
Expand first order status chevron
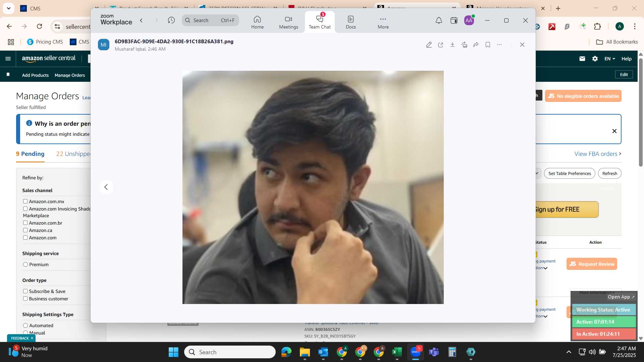point(545,268)
